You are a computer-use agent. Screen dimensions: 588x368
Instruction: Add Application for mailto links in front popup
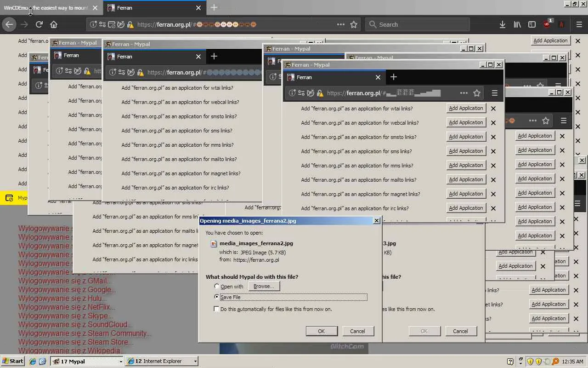(x=466, y=180)
